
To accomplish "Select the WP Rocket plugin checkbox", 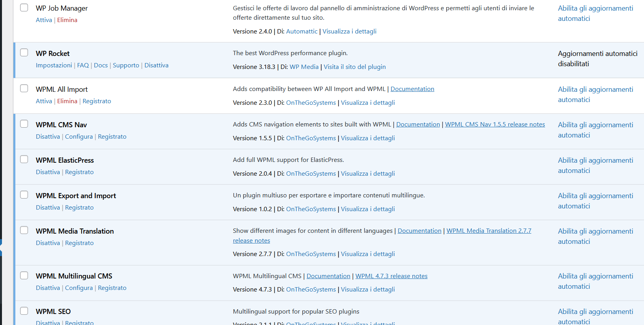I will (24, 52).
